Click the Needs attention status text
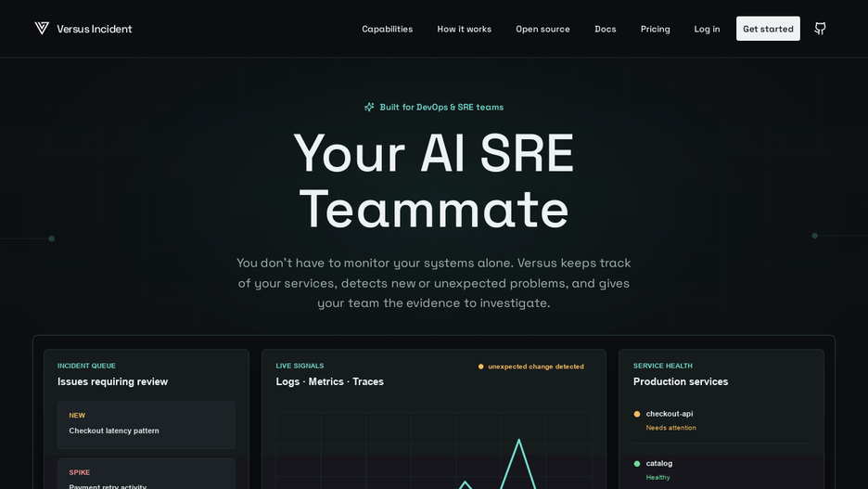The image size is (868, 489). [x=670, y=428]
